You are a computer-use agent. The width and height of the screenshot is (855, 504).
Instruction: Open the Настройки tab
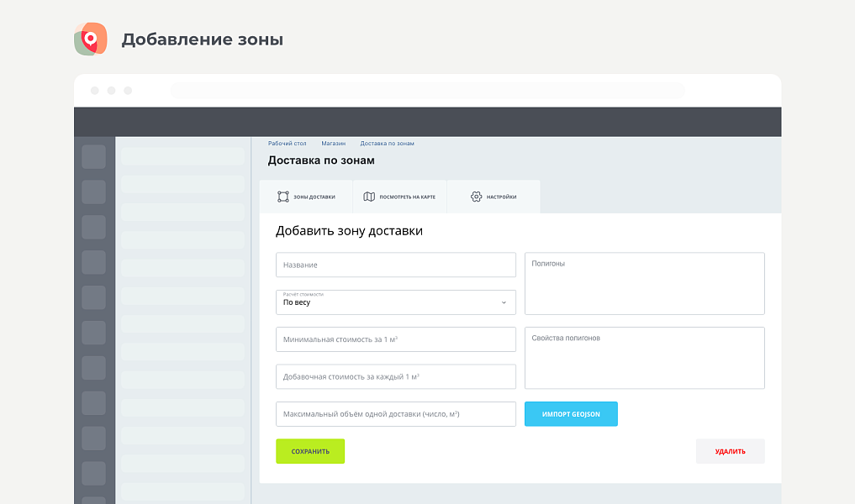[x=493, y=196]
